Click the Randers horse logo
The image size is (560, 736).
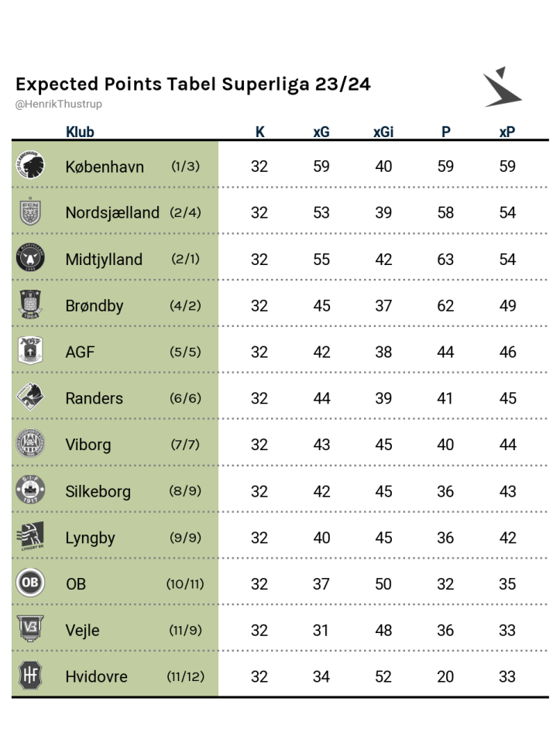(30, 397)
